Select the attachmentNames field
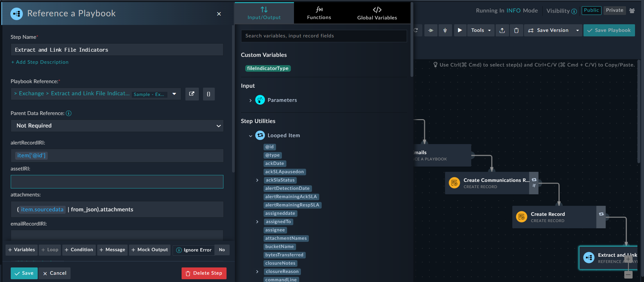The image size is (644, 282). tap(286, 238)
